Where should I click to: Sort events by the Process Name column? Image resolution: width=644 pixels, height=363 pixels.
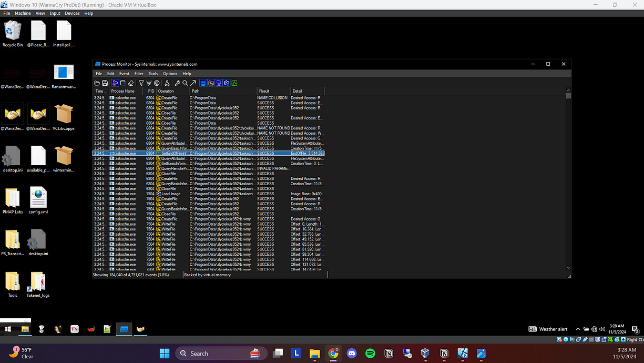pos(123,90)
